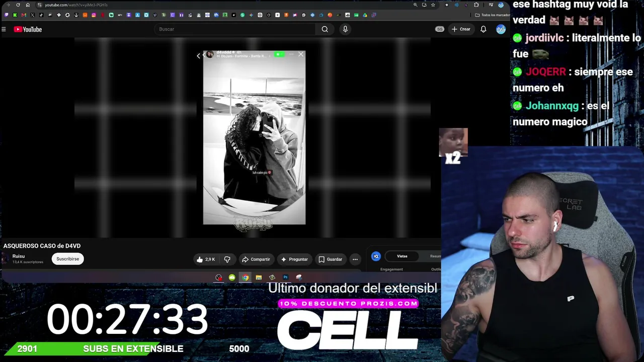Viewport: 644px width, 362px height.
Task: Open the YouTube guide hamburger menu
Action: tap(4, 29)
